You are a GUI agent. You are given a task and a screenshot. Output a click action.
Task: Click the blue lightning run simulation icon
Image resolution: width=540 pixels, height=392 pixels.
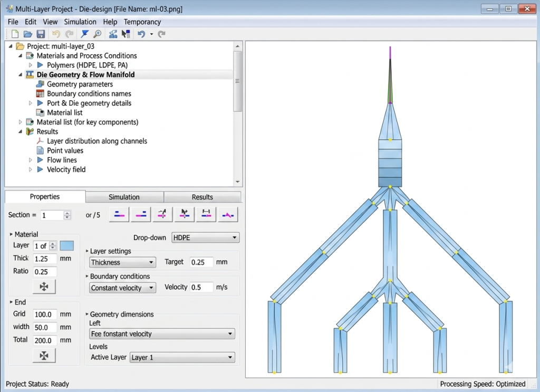point(85,34)
